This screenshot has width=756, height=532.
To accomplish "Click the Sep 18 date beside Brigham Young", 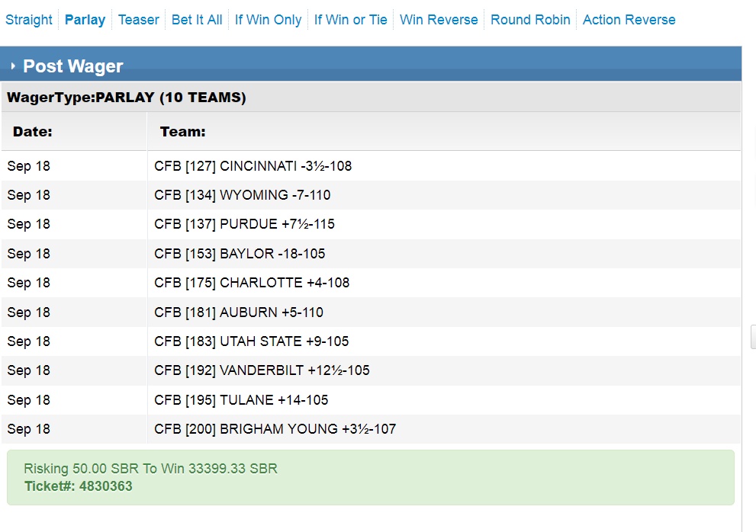I will [28, 429].
